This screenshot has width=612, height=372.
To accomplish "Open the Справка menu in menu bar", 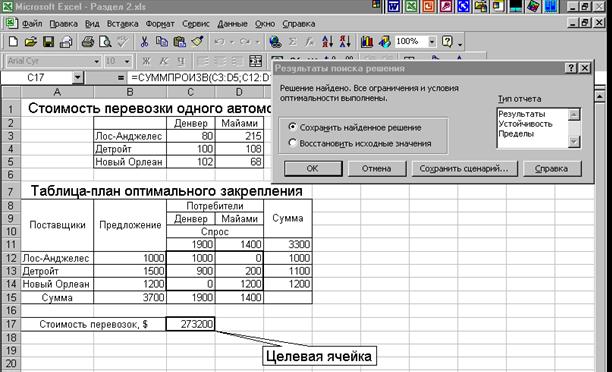I will (299, 24).
